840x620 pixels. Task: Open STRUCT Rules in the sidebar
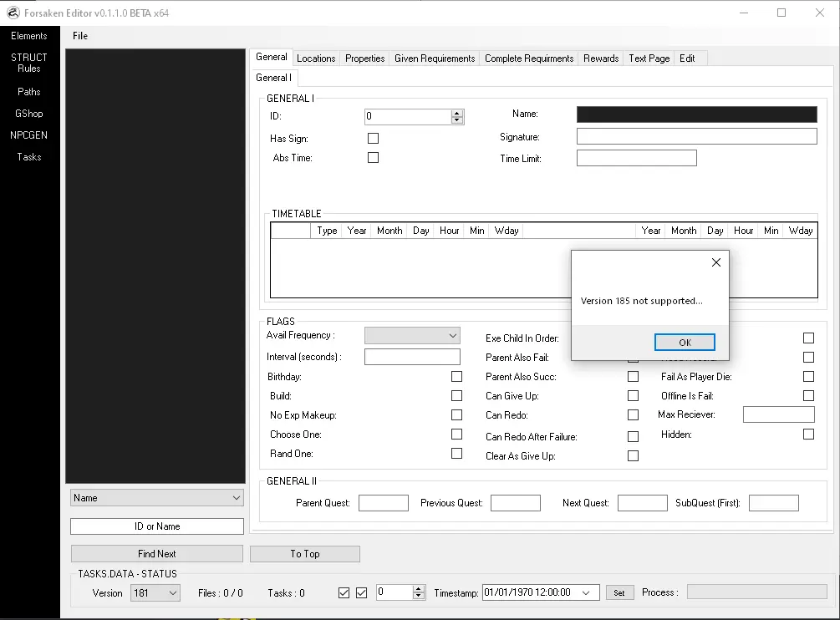[29, 63]
